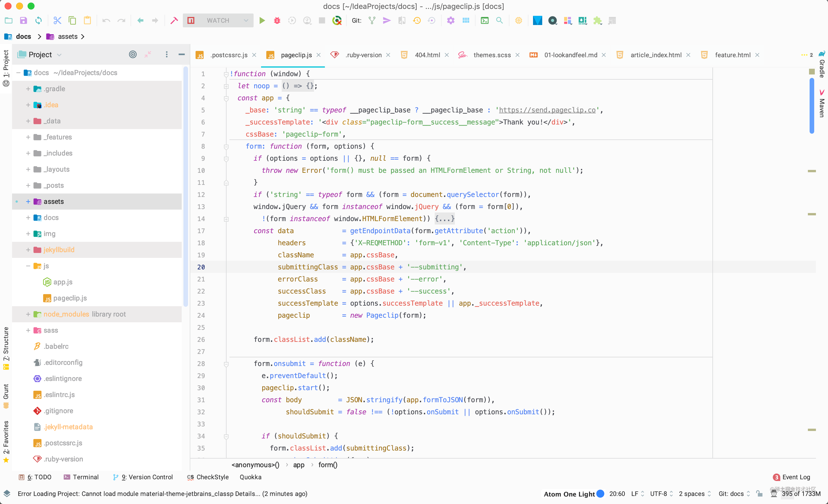Click the Atom One Light theme color dot
The image size is (828, 504).
pos(601,494)
